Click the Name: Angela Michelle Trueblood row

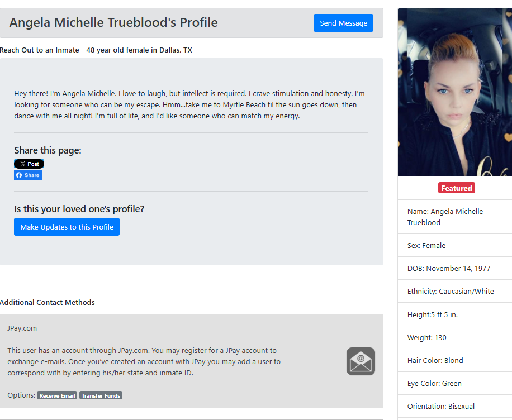(455, 217)
